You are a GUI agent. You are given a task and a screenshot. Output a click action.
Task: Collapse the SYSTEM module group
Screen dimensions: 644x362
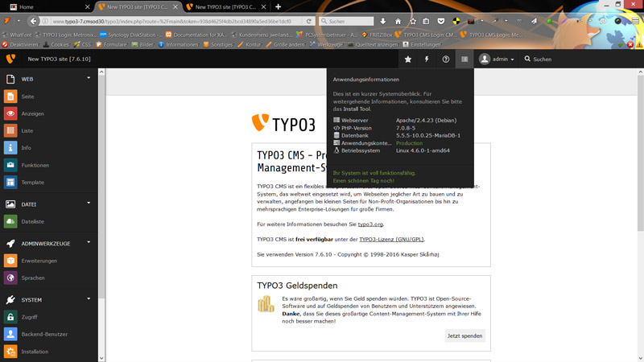tap(89, 298)
